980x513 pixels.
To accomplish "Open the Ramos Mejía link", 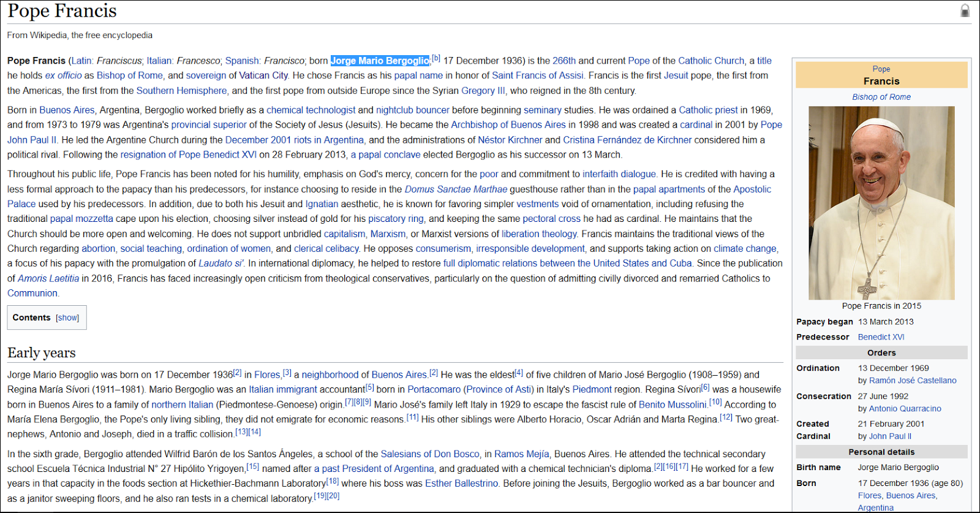I will [x=522, y=454].
